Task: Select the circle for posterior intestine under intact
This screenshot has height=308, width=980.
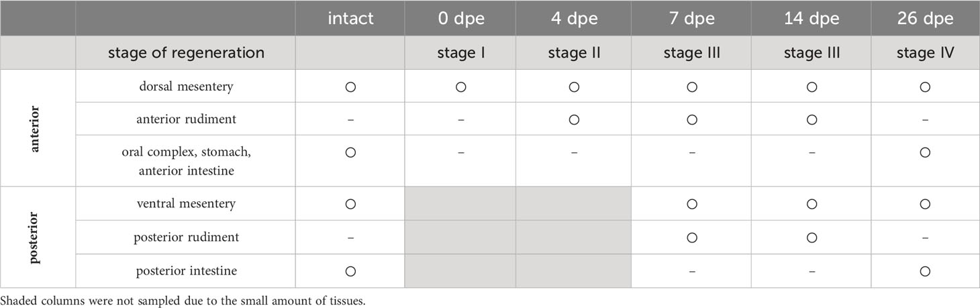Action: (x=350, y=271)
